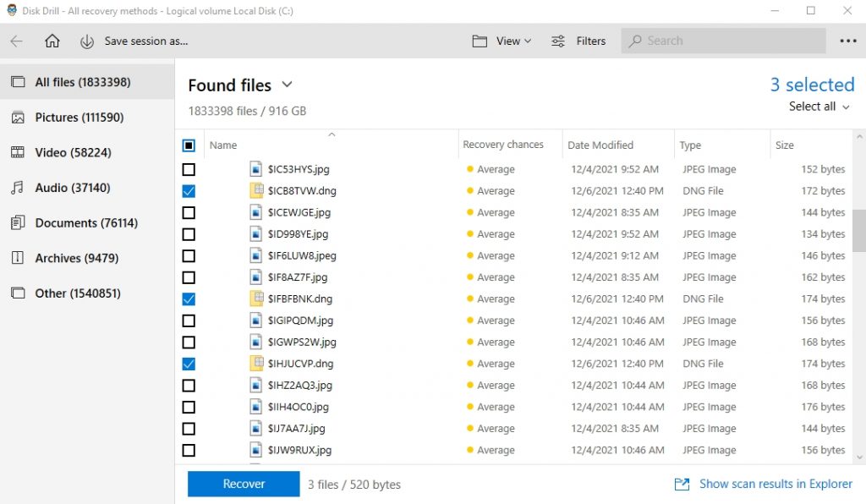Open the three-dot overflow menu
The height and width of the screenshot is (504, 866).
point(848,40)
